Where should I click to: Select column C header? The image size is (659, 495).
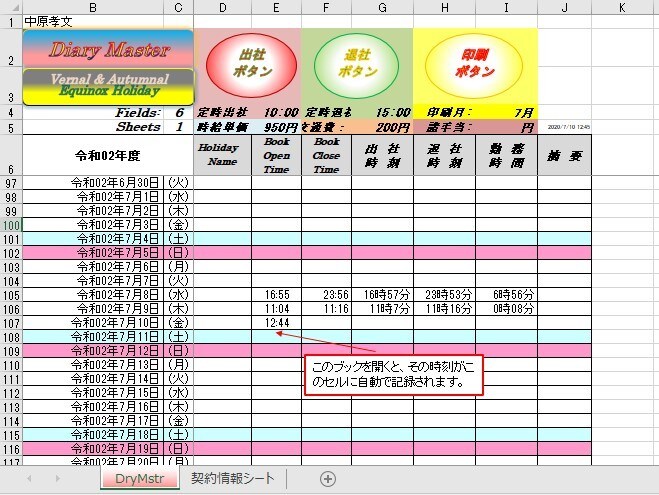coord(178,7)
